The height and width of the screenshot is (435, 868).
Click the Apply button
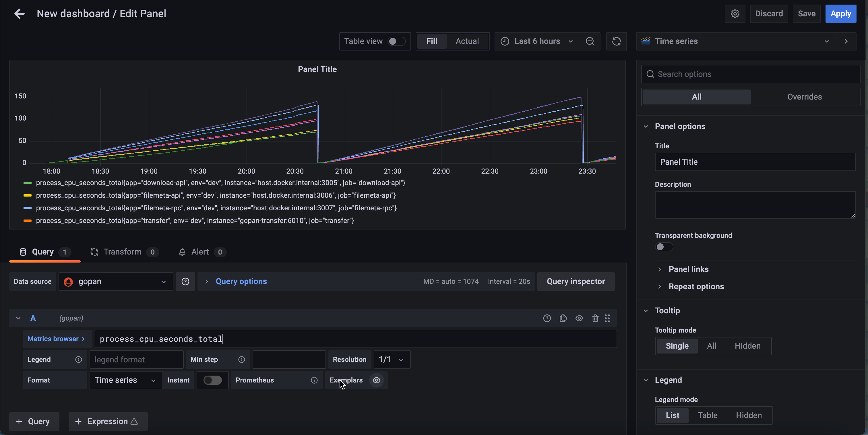click(840, 14)
